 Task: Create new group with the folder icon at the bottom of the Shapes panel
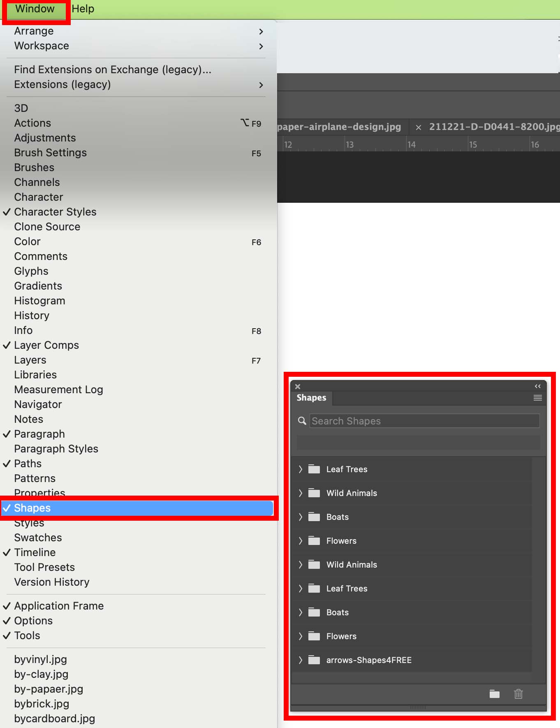pos(495,694)
